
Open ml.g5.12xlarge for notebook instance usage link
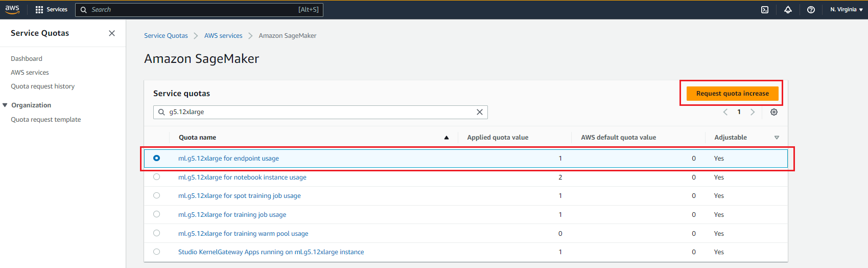tap(242, 177)
